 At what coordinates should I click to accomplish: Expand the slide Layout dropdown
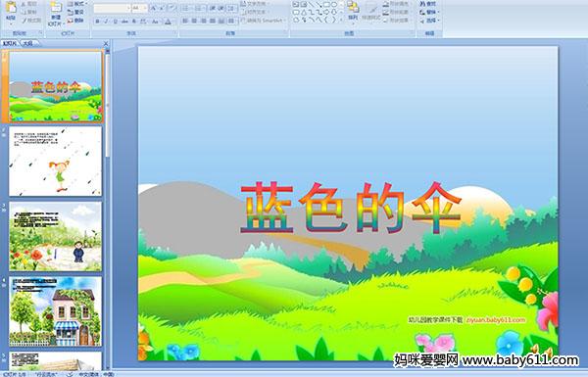tap(76, 4)
